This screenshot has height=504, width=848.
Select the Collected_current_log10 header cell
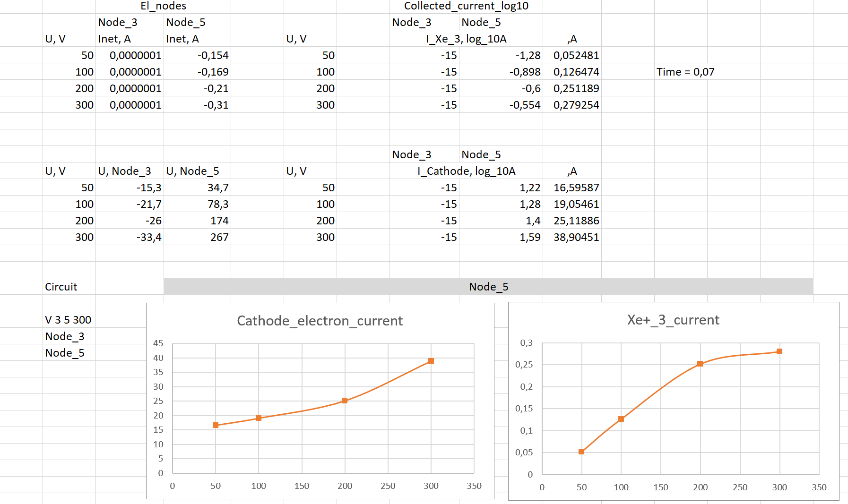click(x=466, y=6)
